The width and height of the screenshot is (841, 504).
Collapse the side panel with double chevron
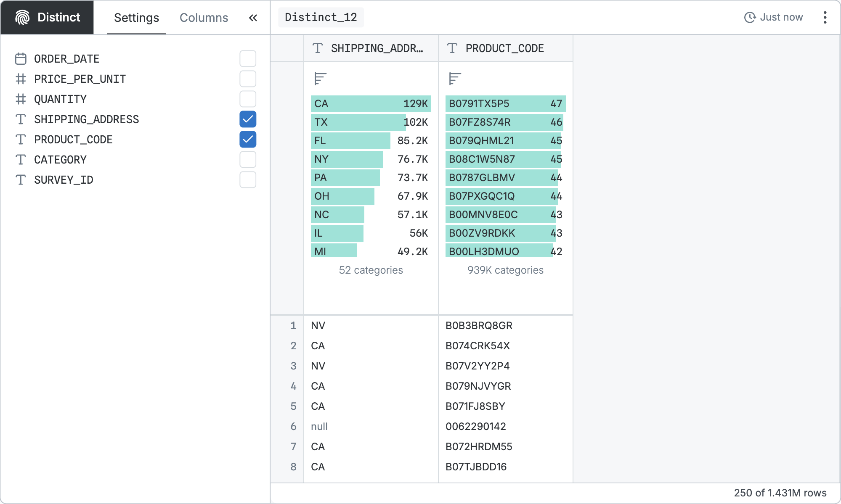(253, 18)
